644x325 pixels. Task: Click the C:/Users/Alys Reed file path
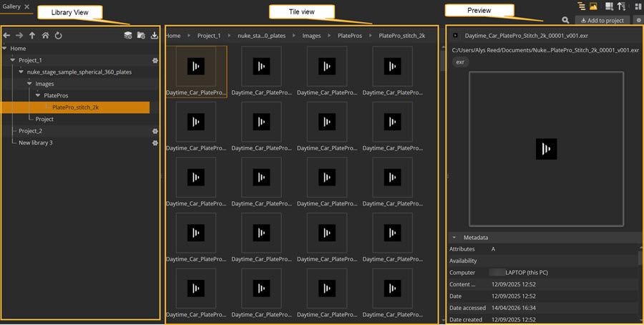(545, 49)
